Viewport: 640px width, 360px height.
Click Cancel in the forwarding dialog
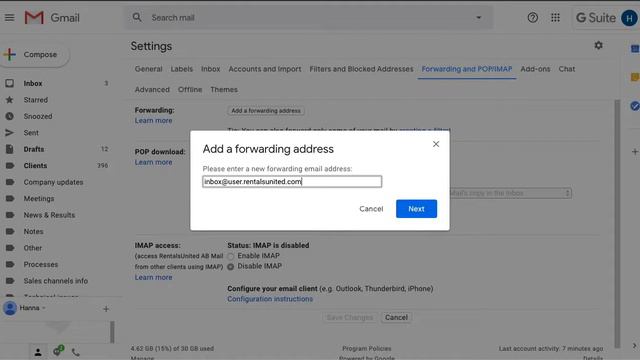tap(371, 209)
